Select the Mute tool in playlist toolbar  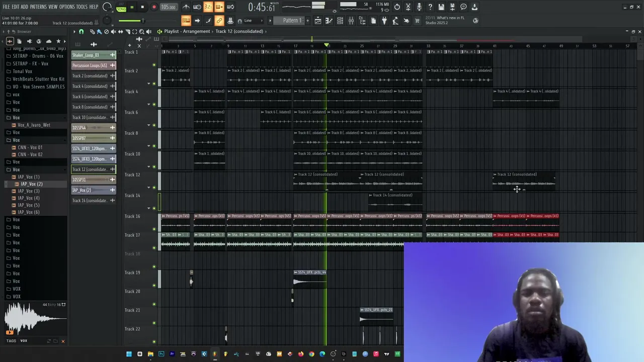113,32
